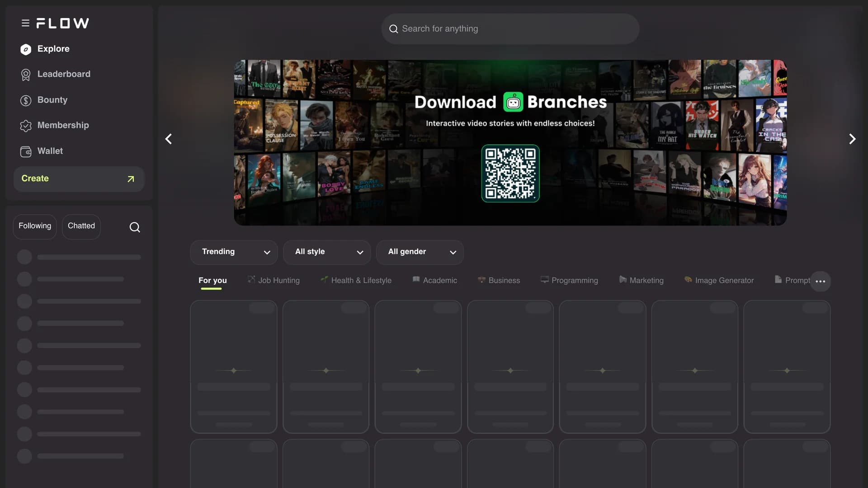
Task: Click the Image Generator palette icon
Action: pos(688,280)
